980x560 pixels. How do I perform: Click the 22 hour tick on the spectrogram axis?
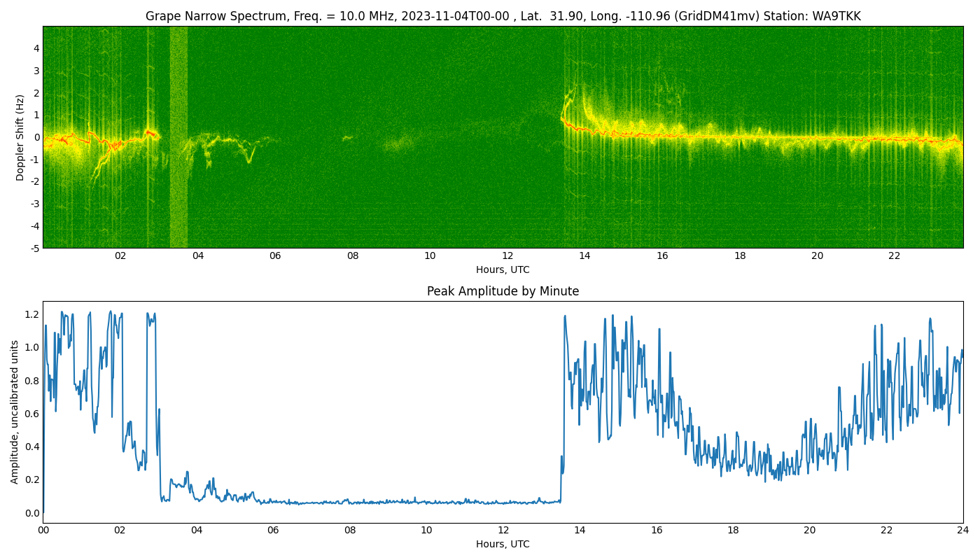[894, 256]
